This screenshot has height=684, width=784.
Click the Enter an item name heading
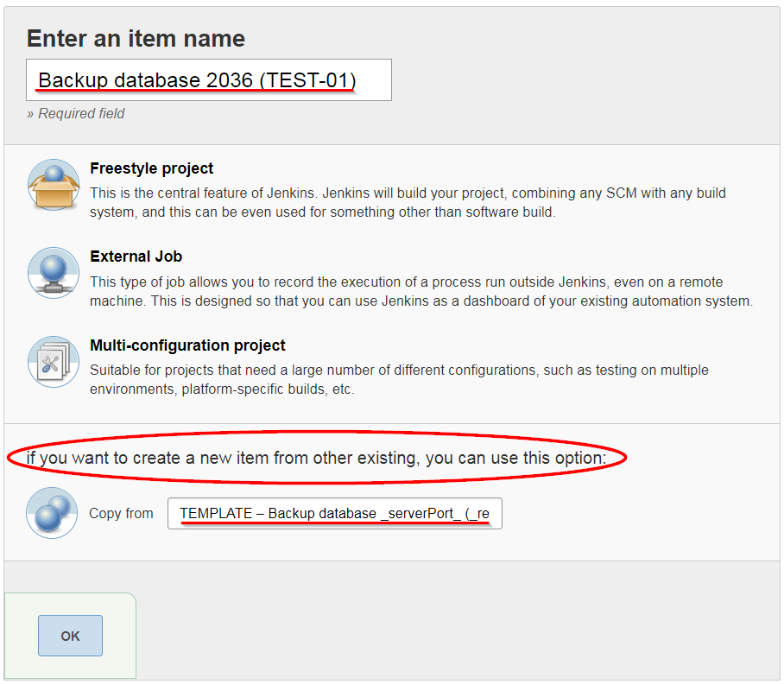pos(135,39)
